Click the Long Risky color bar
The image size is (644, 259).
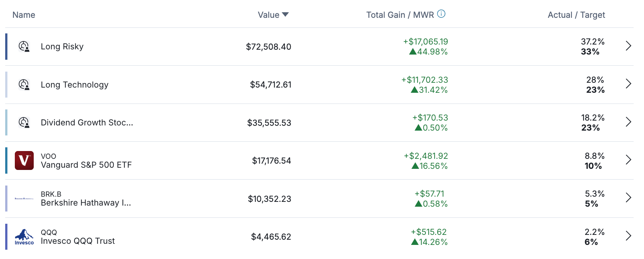tap(6, 46)
